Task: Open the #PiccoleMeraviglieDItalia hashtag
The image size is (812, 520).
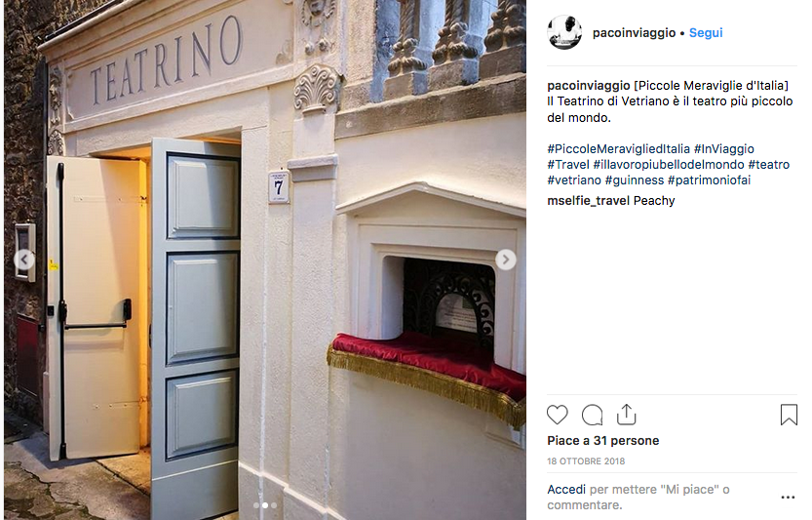Action: pyautogui.click(x=618, y=149)
